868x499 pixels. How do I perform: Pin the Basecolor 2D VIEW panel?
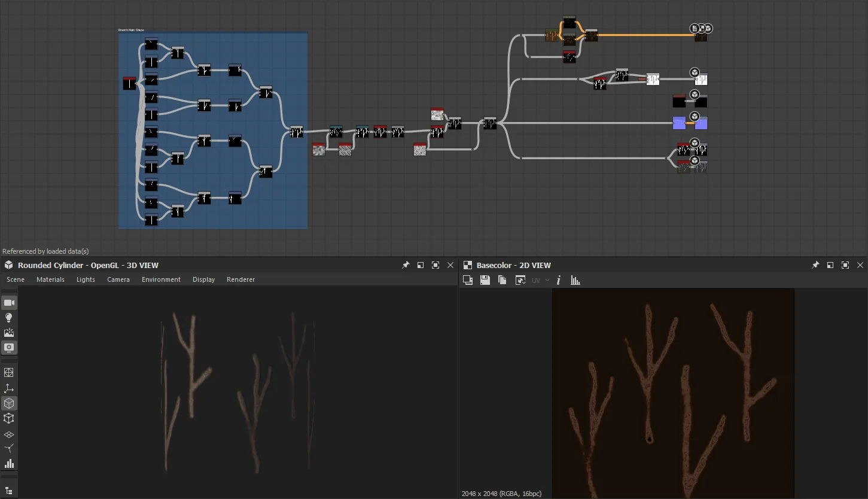(x=815, y=265)
